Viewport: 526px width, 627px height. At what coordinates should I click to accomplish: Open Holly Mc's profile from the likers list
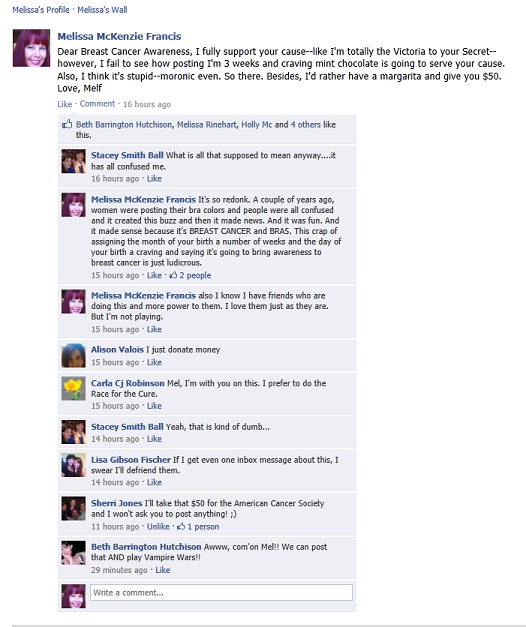click(256, 125)
